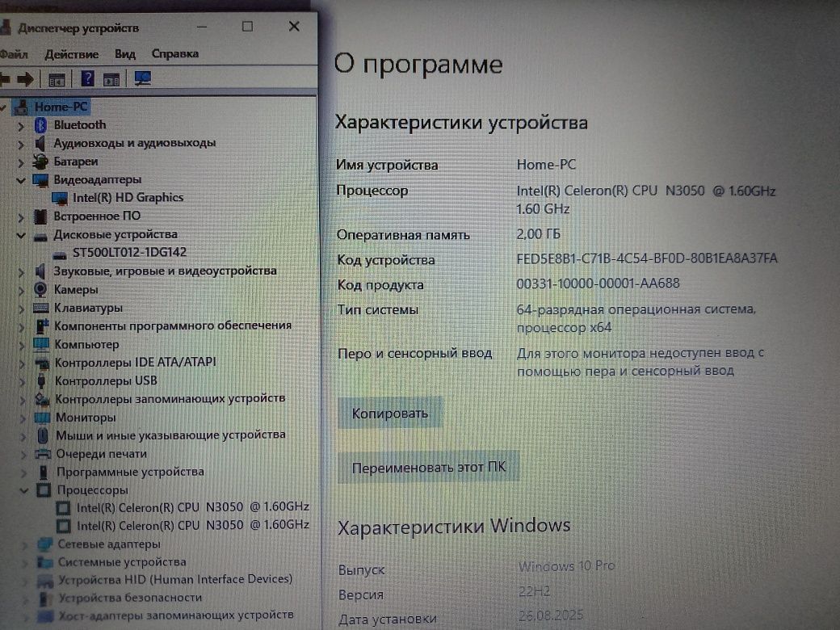Click the blue question-mark help icon
The image size is (840, 630).
pos(87,79)
